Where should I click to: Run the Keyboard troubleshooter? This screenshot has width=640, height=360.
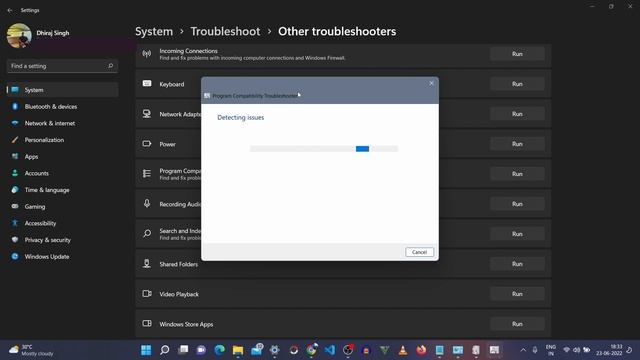tap(517, 84)
